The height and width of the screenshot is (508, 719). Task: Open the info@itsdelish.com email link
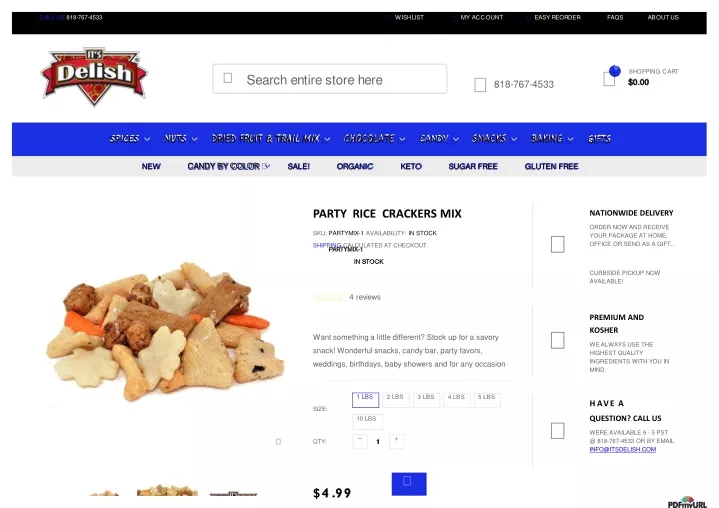point(623,449)
